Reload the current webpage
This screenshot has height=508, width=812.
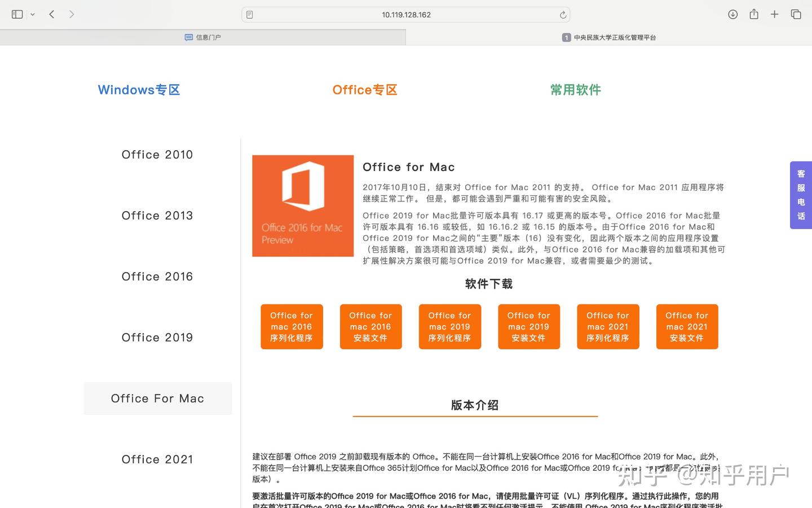pos(563,15)
